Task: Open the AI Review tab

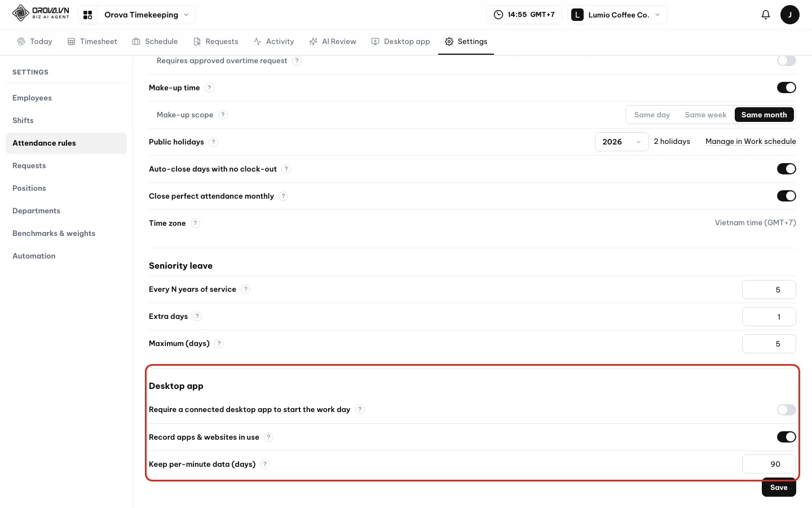Action: pos(333,41)
